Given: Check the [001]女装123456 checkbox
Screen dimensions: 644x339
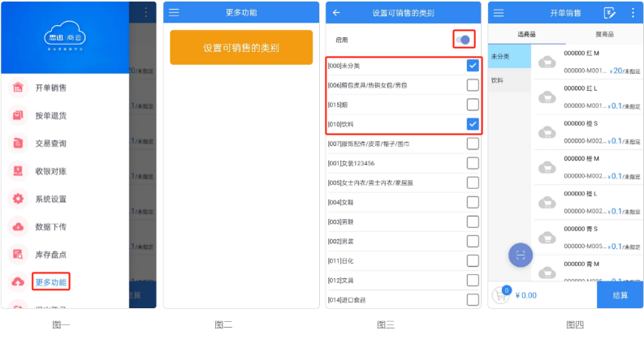Looking at the screenshot, I should (x=473, y=163).
